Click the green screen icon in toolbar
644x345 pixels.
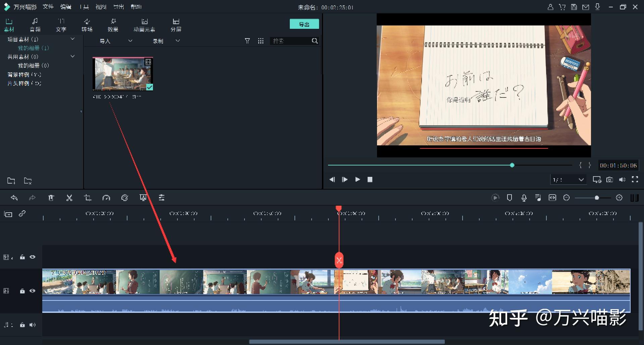[x=143, y=198]
